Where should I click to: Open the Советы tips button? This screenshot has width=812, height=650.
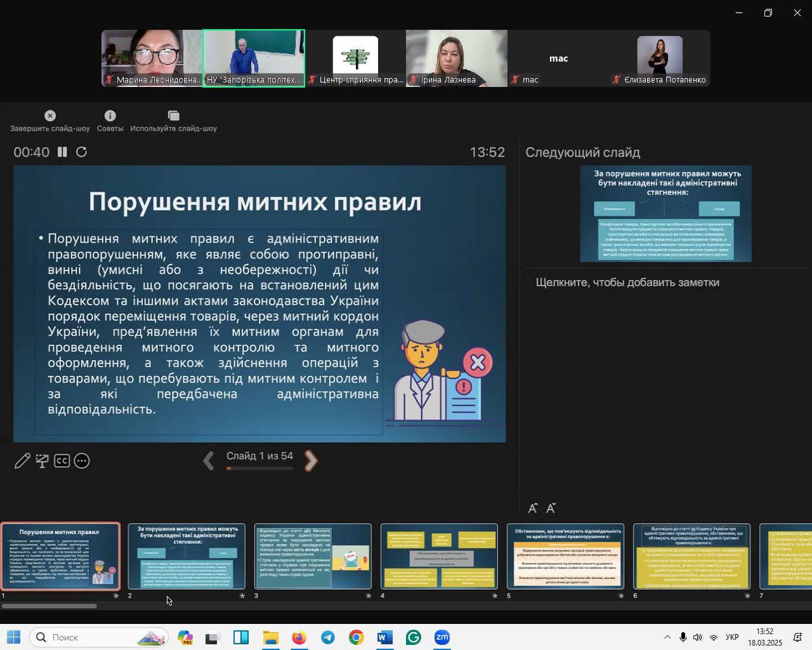[110, 121]
